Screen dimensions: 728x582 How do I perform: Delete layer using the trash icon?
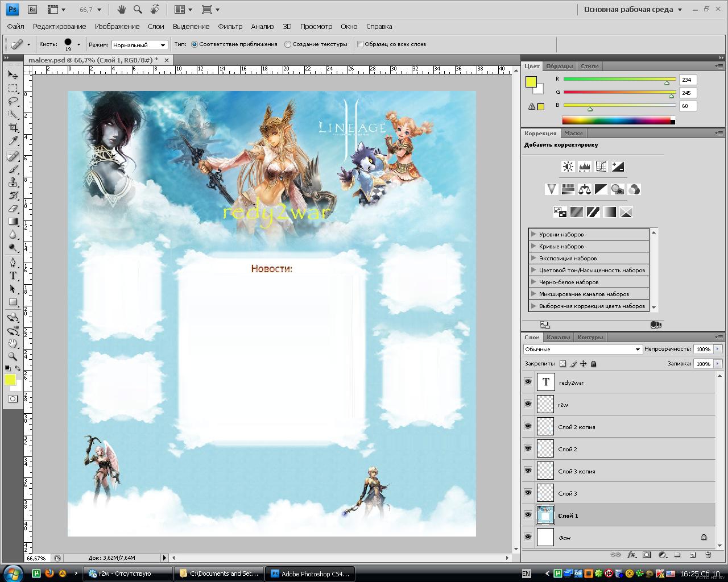(x=708, y=555)
